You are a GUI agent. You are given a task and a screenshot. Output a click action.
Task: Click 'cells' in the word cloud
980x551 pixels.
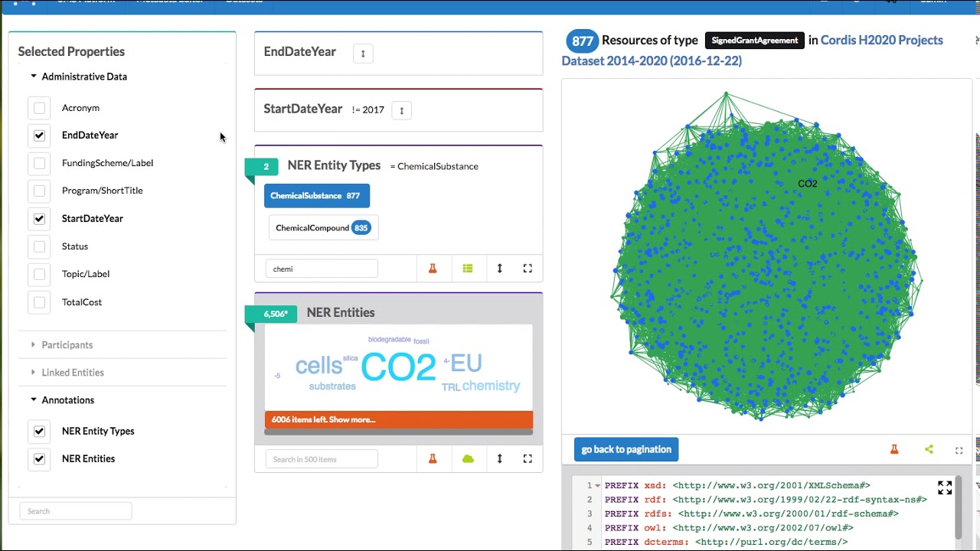pos(318,366)
